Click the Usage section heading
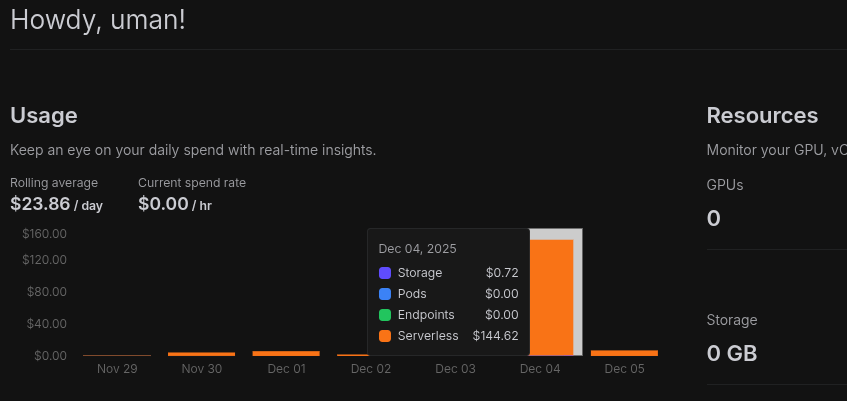The image size is (847, 401). (44, 115)
